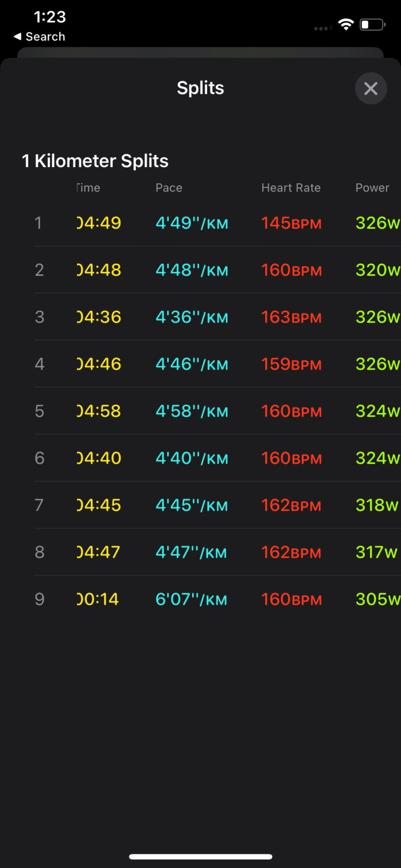
Task: Tap split 3 pace 4'36''/km
Action: pos(192,317)
